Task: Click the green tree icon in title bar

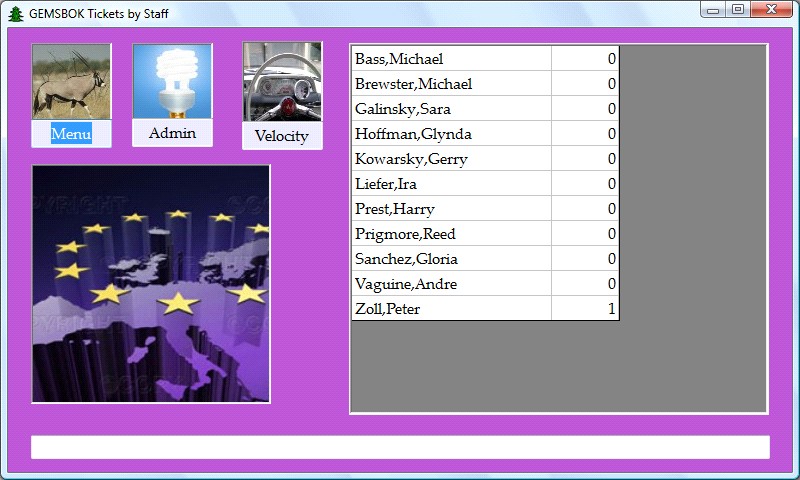Action: [15, 13]
